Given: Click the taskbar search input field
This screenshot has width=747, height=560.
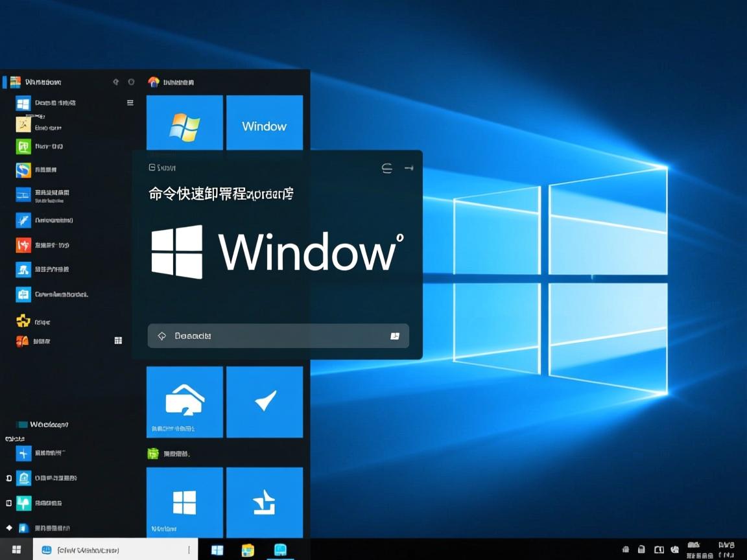Looking at the screenshot, I should pyautogui.click(x=117, y=550).
